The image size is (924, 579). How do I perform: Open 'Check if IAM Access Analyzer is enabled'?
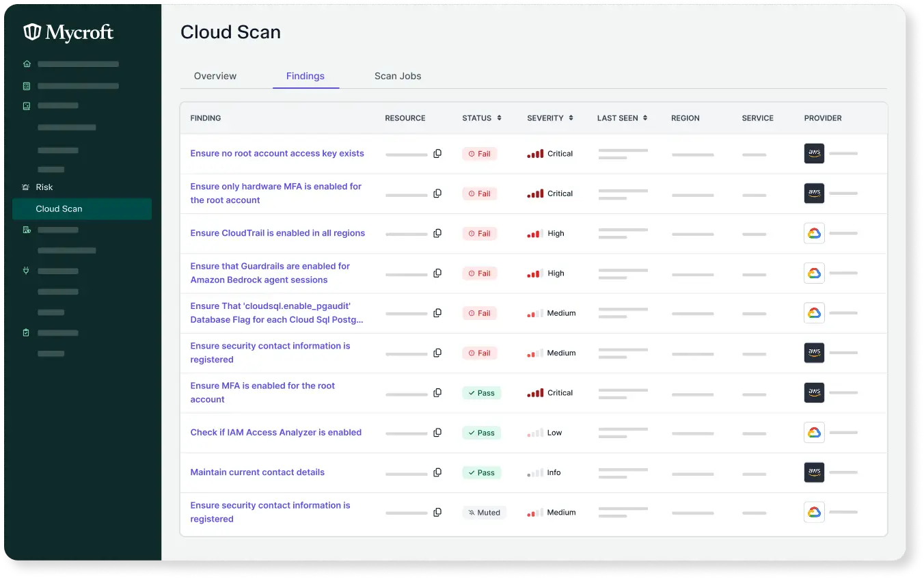tap(275, 433)
